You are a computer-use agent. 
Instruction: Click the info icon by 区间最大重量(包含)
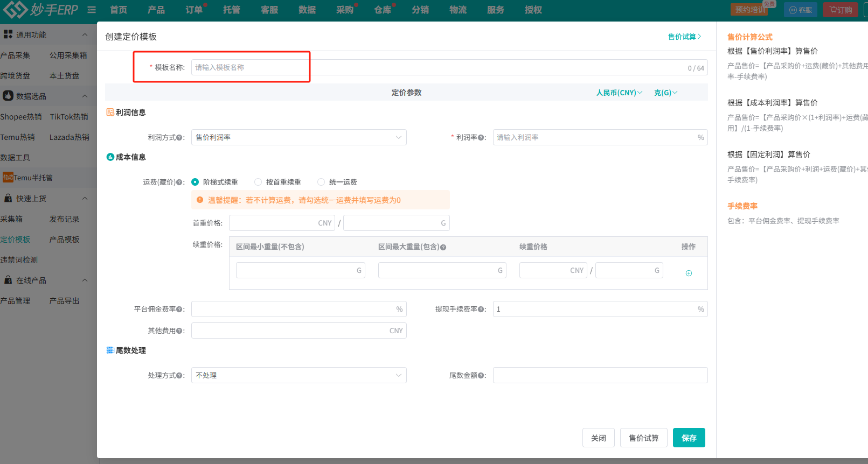(x=443, y=248)
